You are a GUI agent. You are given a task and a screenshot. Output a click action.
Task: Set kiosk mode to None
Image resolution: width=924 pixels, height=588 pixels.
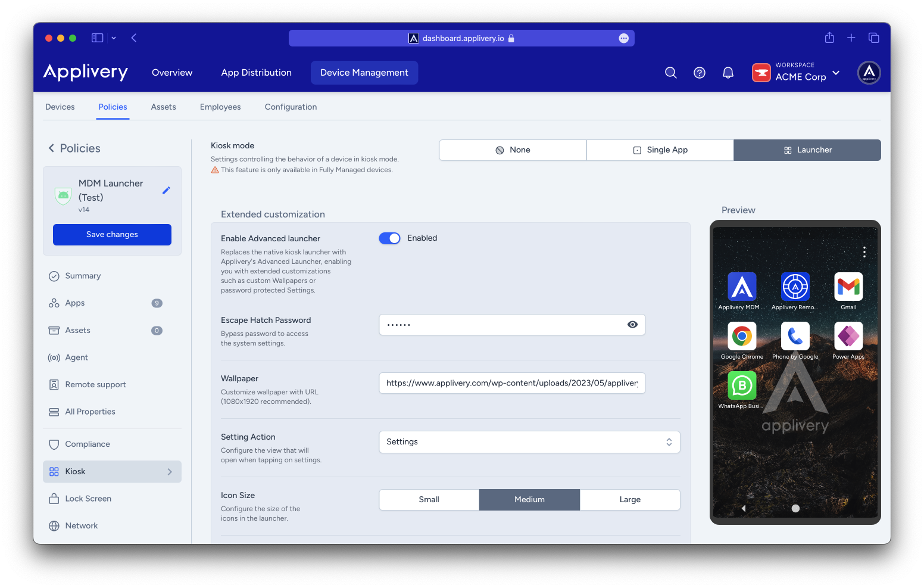tap(513, 150)
